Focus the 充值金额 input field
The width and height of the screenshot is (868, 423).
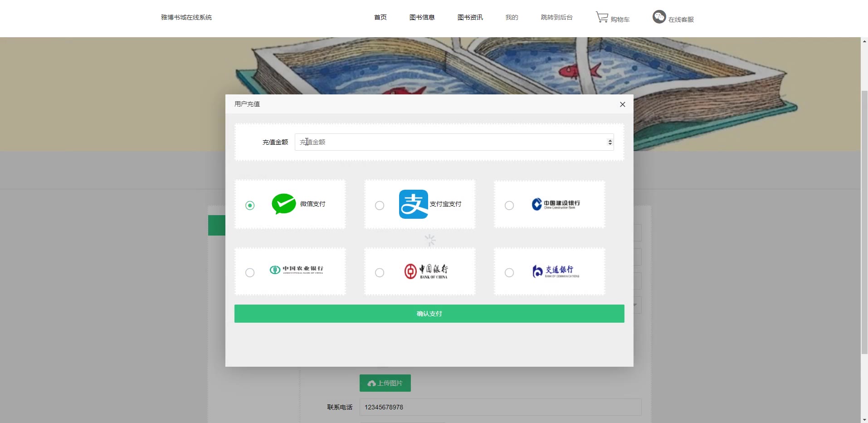pos(454,142)
